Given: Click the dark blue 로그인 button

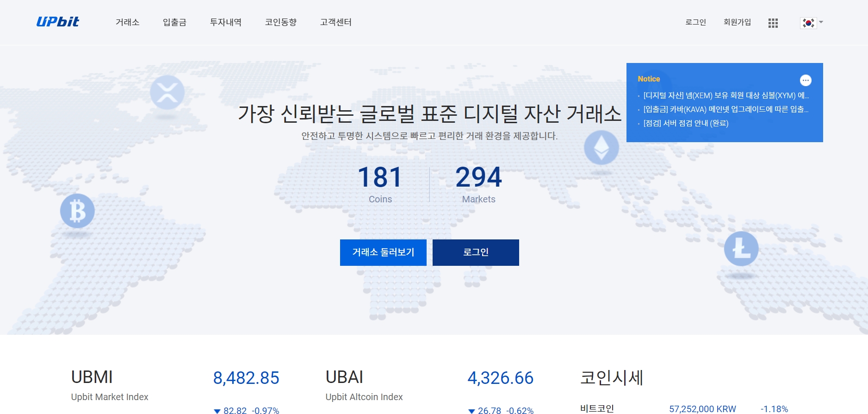Looking at the screenshot, I should pyautogui.click(x=476, y=252).
